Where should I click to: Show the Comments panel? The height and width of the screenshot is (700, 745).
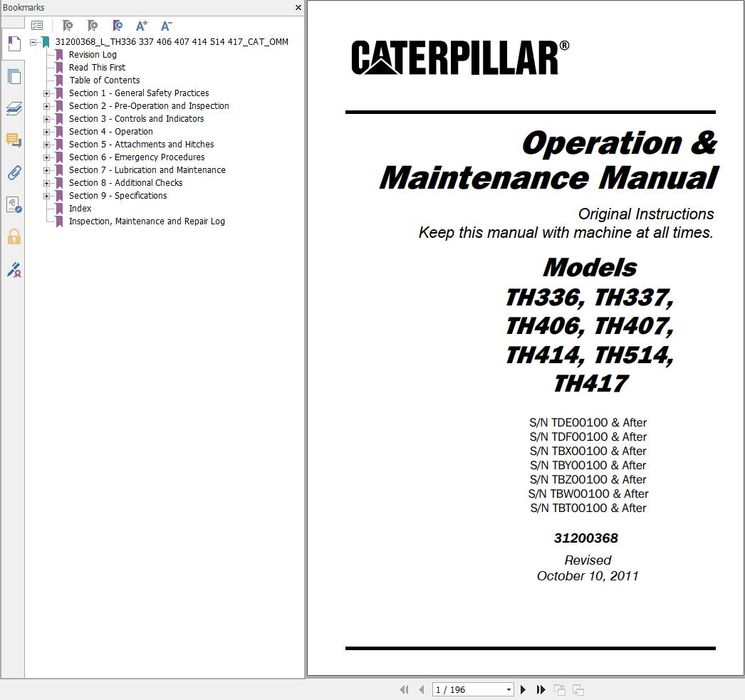click(x=14, y=140)
